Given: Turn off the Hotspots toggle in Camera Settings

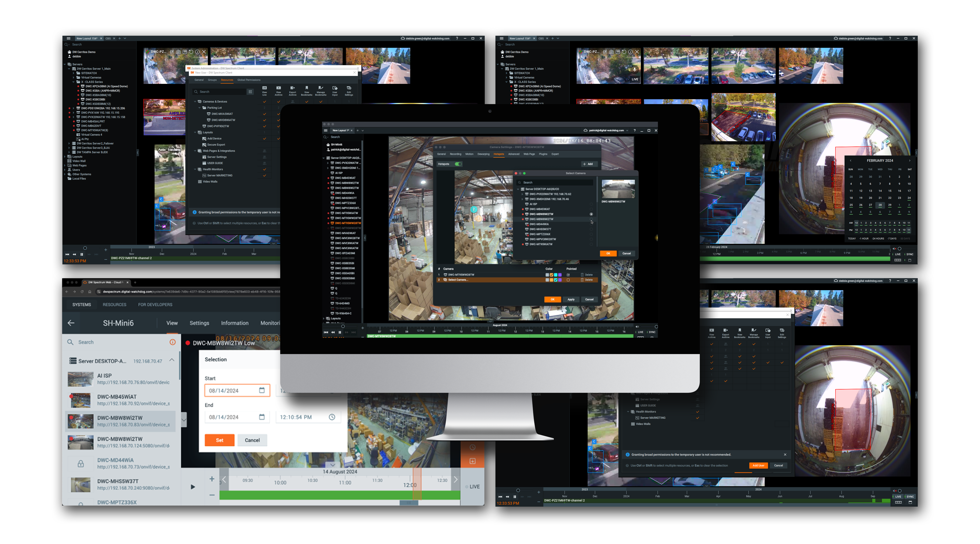Looking at the screenshot, I should coord(458,164).
